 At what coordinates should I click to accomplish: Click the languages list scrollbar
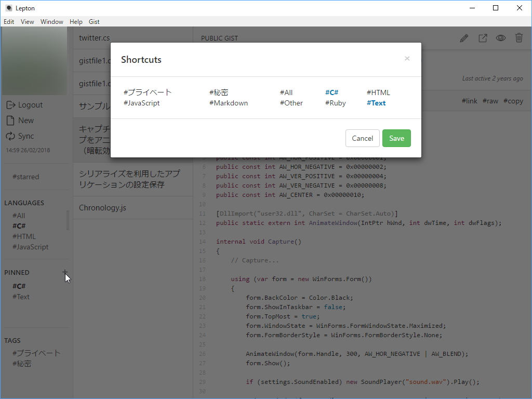pos(68,220)
